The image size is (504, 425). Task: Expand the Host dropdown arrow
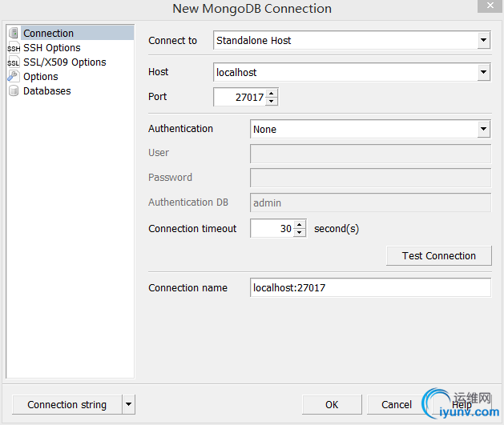click(483, 72)
